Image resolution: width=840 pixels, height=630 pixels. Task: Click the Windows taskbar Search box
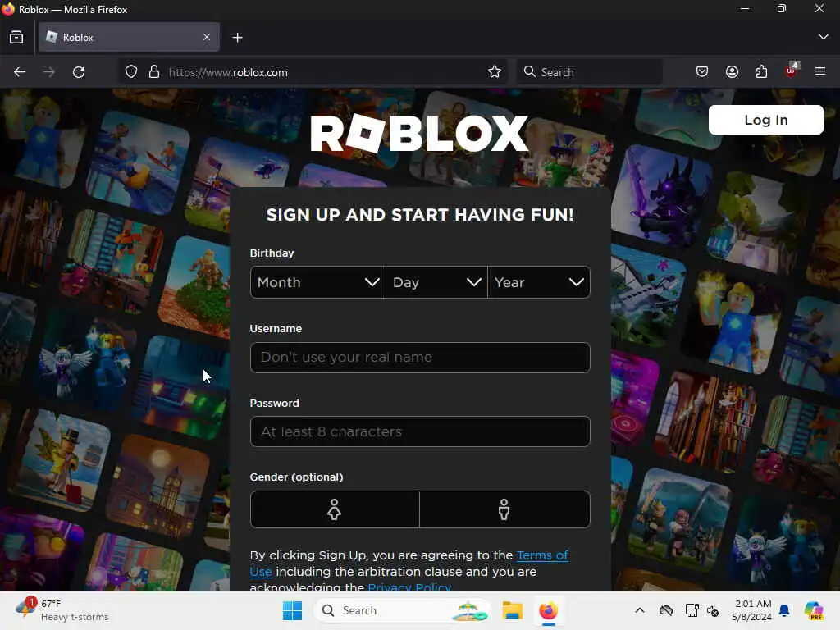(403, 610)
